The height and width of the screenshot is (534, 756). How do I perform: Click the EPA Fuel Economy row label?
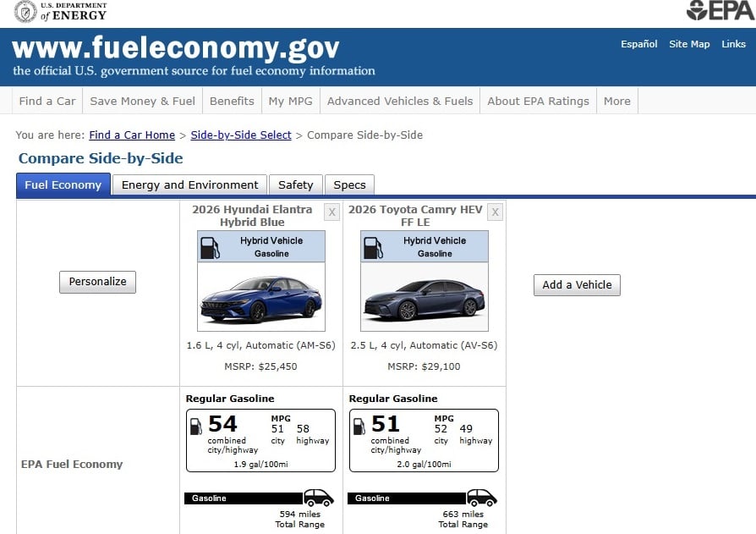(72, 464)
